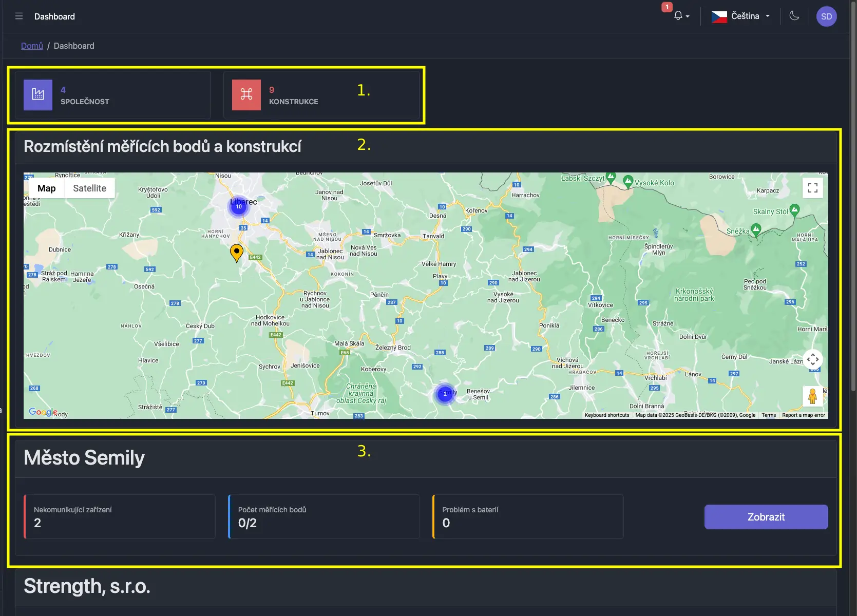Open Google Terms link on the map
This screenshot has height=616, width=857.
768,415
